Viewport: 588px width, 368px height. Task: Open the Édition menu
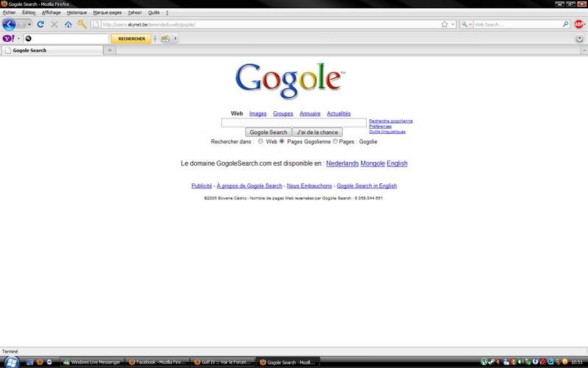point(29,13)
